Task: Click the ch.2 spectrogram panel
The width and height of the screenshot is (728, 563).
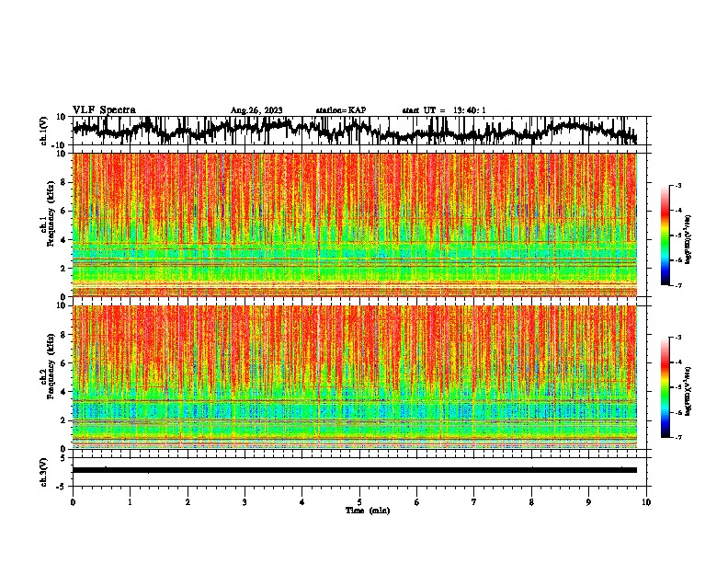Action: click(355, 377)
